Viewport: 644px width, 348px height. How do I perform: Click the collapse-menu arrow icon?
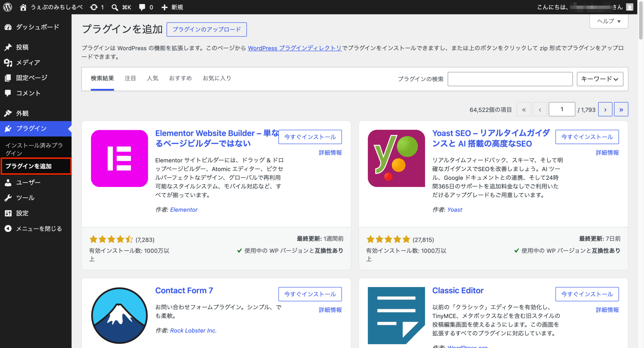click(8, 228)
